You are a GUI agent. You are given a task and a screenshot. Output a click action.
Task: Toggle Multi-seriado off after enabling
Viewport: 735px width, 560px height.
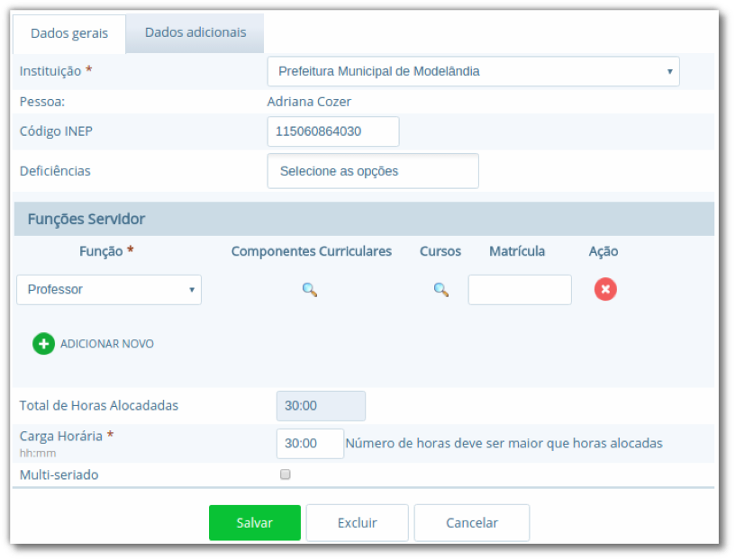285,474
